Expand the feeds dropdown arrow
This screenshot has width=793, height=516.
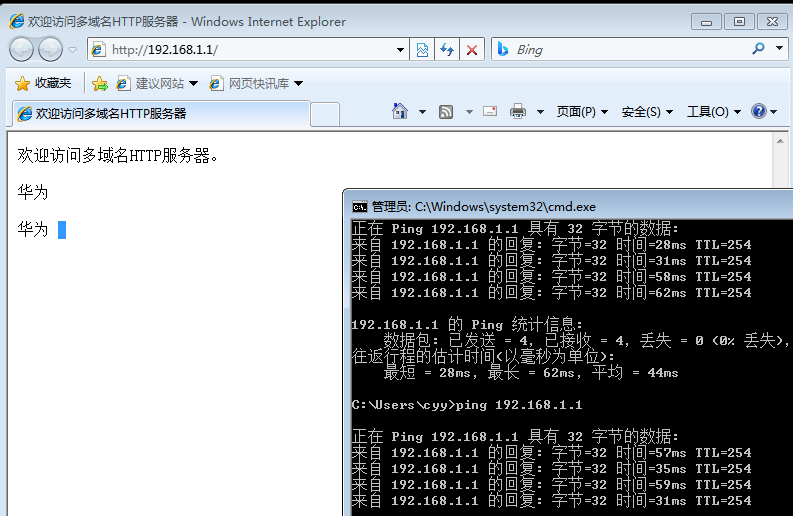tap(469, 111)
